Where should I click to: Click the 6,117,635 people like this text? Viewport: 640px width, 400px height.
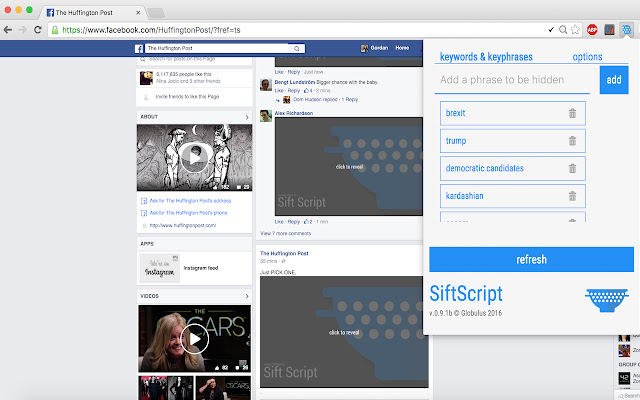click(x=184, y=74)
